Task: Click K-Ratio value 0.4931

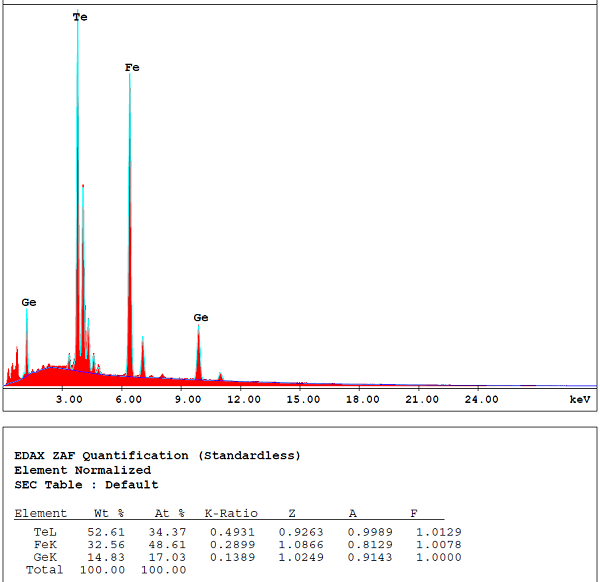Action: click(x=232, y=532)
